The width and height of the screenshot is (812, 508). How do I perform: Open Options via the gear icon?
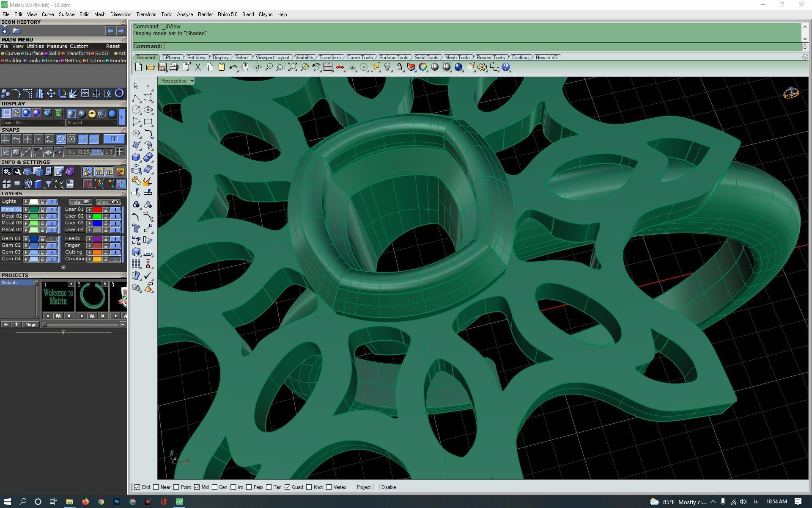[x=482, y=67]
